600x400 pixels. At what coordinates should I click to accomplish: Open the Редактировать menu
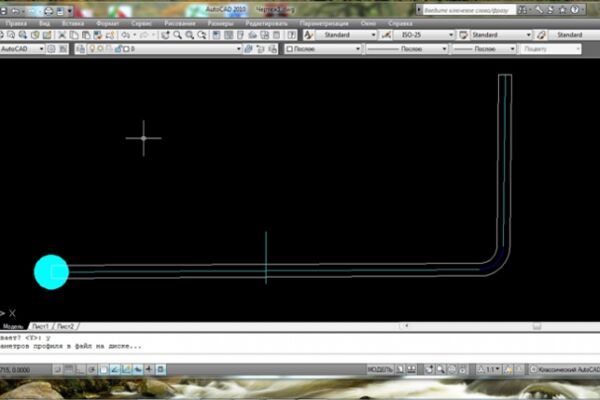pyautogui.click(x=267, y=23)
